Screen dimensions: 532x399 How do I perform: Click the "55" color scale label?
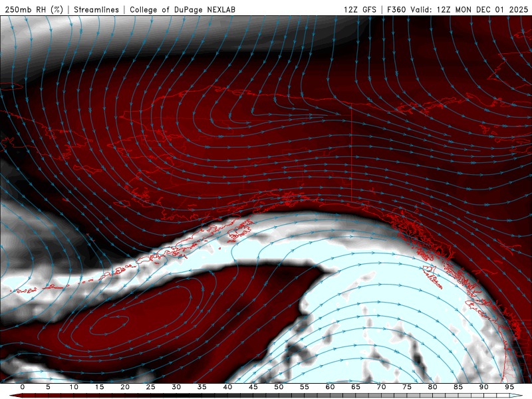(x=305, y=387)
